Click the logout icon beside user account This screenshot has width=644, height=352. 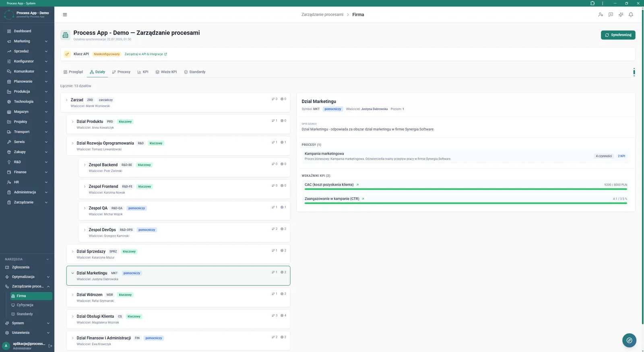[50, 346]
